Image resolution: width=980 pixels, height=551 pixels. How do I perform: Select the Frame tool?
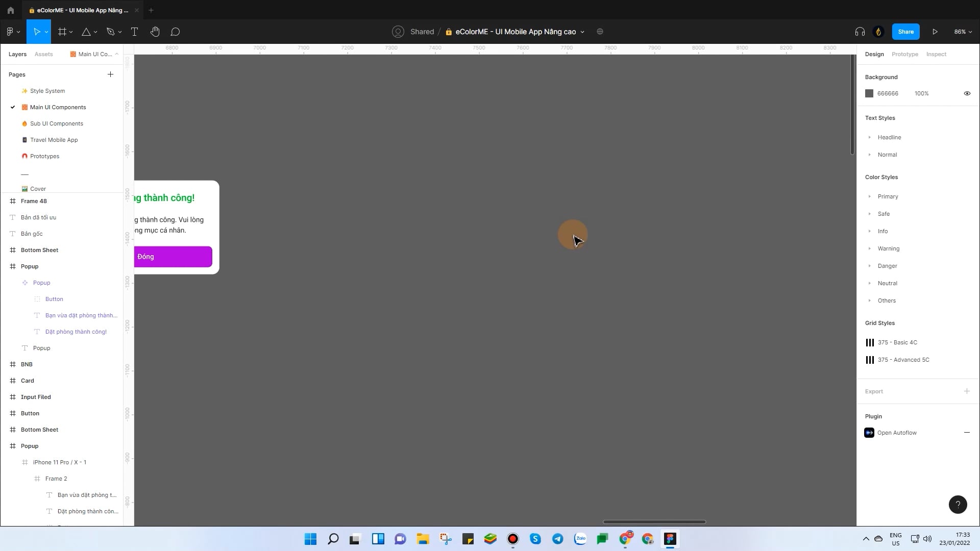click(62, 32)
